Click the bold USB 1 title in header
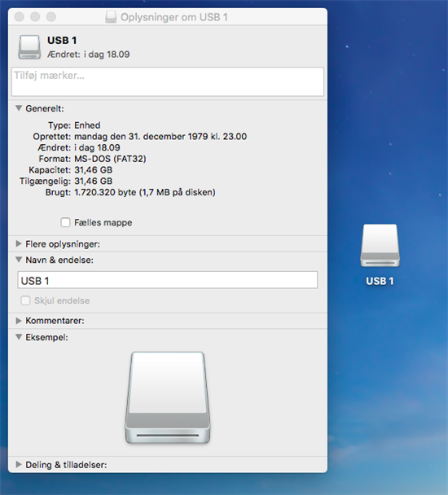 tap(62, 41)
